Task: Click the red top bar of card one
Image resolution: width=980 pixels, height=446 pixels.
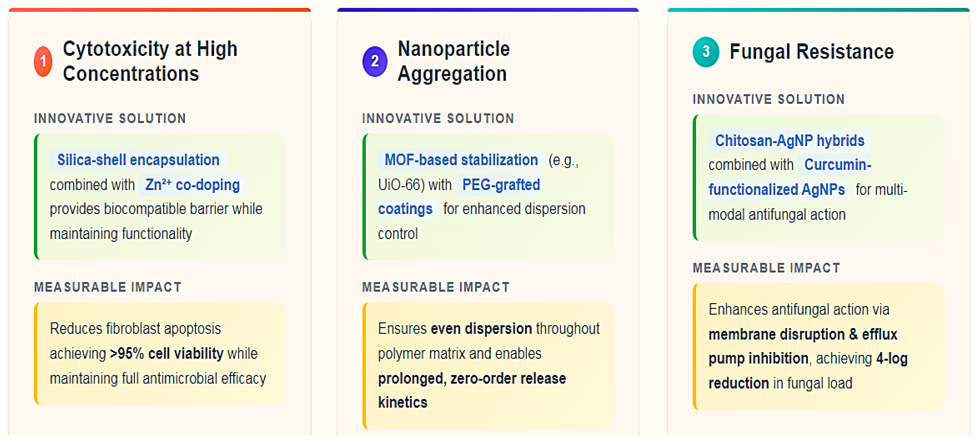Action: coord(160,10)
